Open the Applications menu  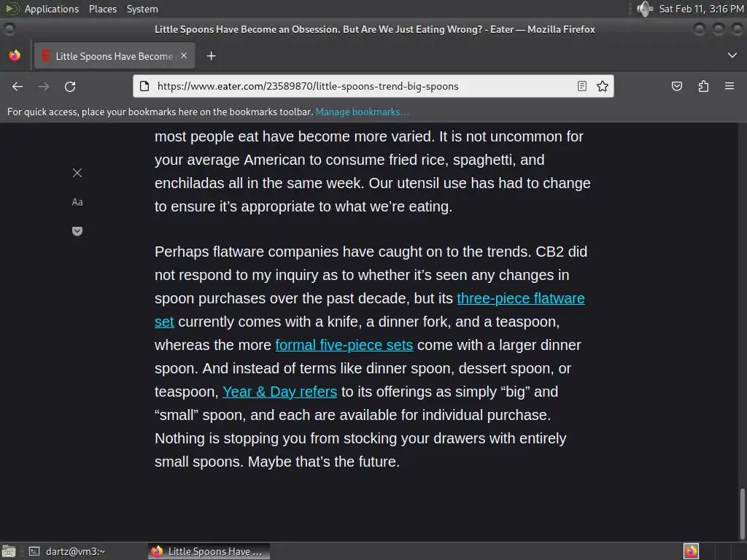[x=52, y=9]
